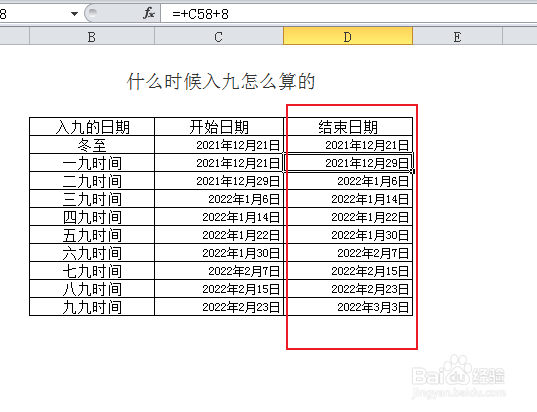
Task: Click the formula bar showing =+C58+8
Action: 349,14
